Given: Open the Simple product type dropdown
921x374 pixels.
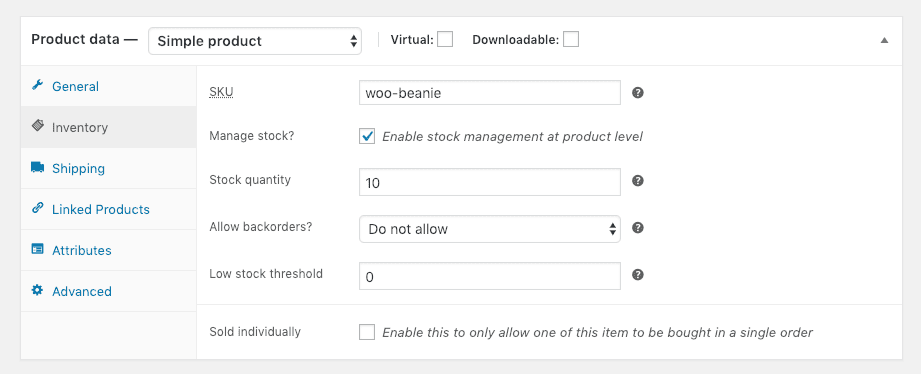Looking at the screenshot, I should (255, 41).
